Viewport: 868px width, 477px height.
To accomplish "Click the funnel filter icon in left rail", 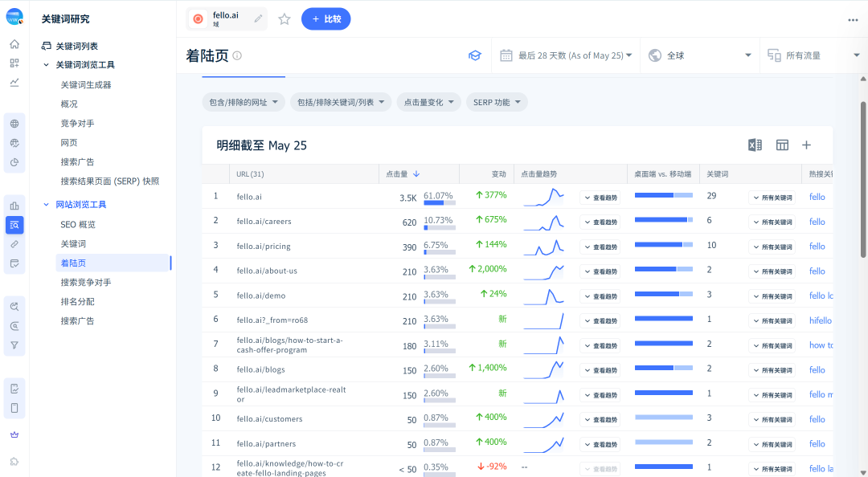I will pyautogui.click(x=14, y=345).
